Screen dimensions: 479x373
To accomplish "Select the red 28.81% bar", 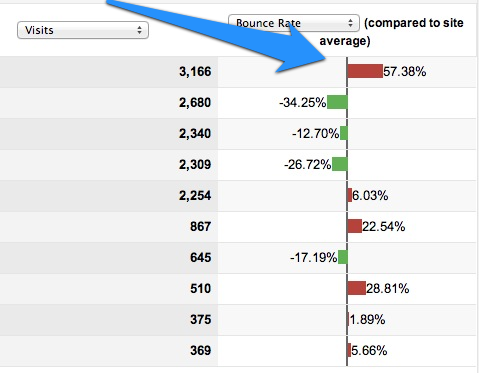I will pyautogui.click(x=357, y=288).
